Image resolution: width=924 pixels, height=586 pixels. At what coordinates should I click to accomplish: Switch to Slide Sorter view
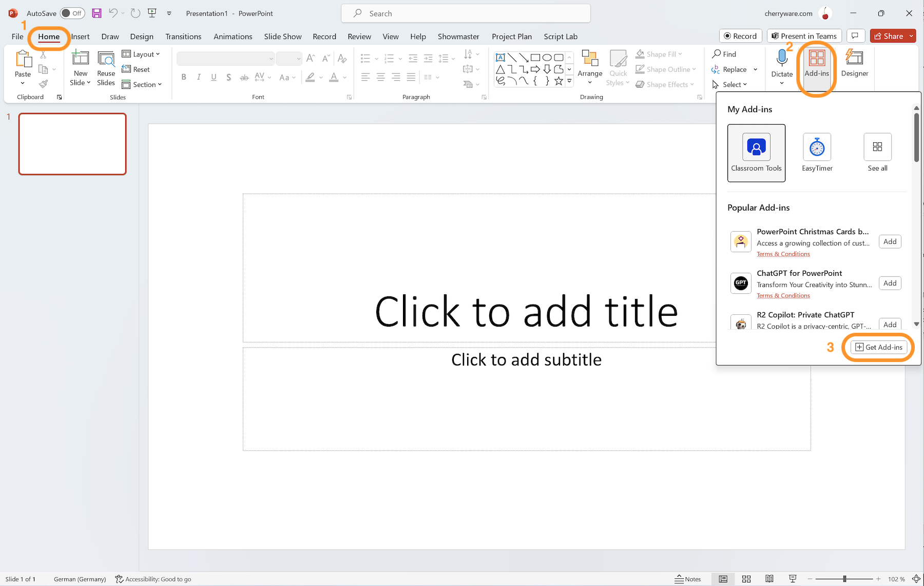[x=746, y=579]
